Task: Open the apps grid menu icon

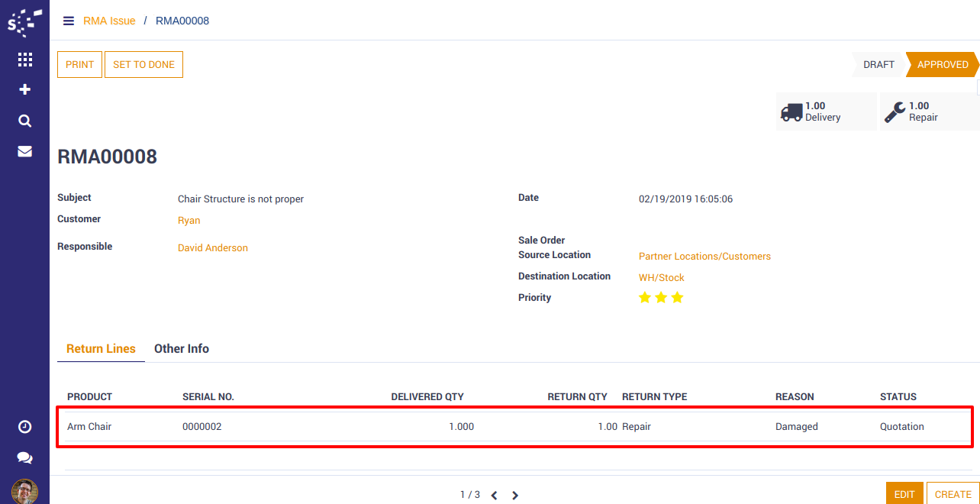Action: pos(24,60)
